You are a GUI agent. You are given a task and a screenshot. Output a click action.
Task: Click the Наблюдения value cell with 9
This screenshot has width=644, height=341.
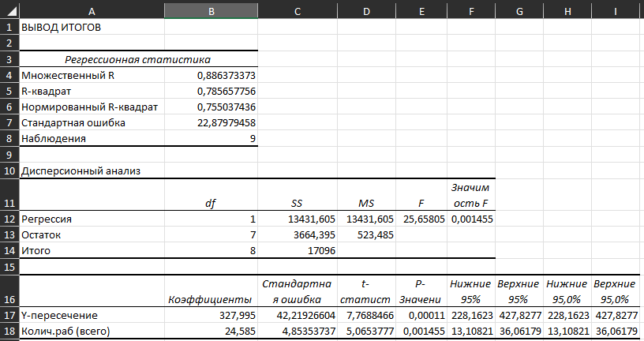coord(211,138)
